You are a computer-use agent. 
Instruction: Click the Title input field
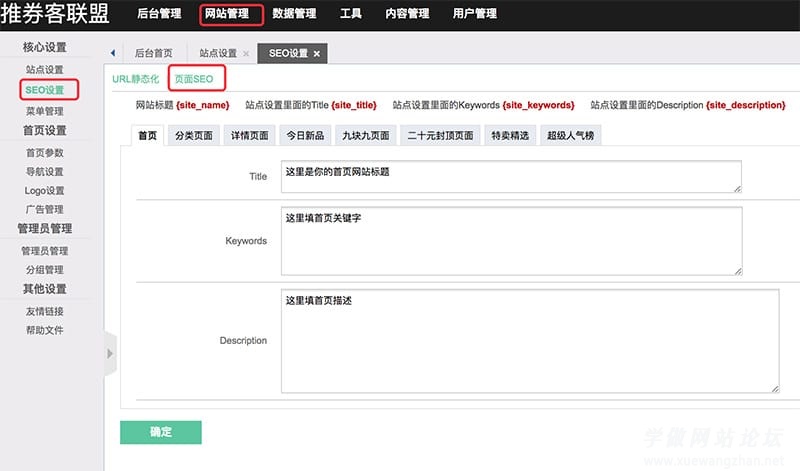[510, 176]
